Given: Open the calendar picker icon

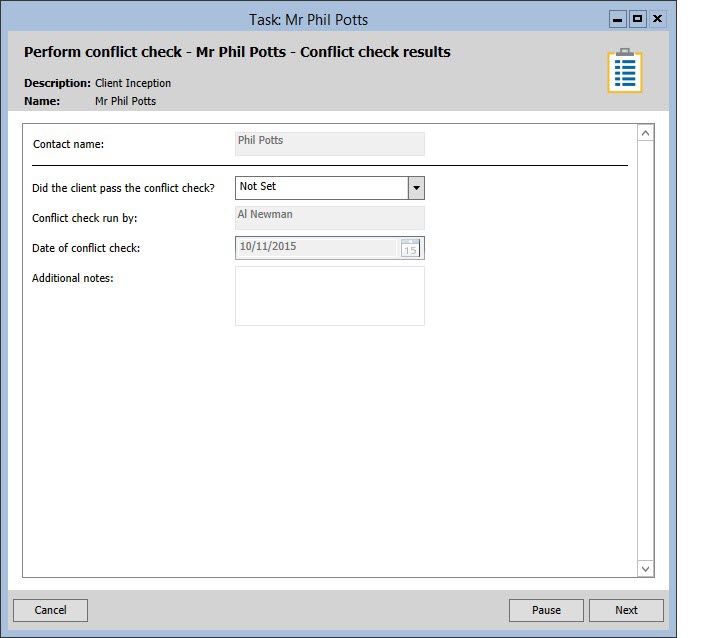Looking at the screenshot, I should pyautogui.click(x=410, y=248).
